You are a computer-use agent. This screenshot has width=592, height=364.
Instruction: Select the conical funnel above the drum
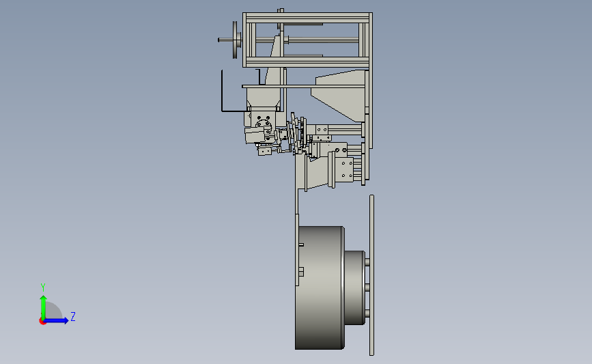pyautogui.click(x=316, y=173)
